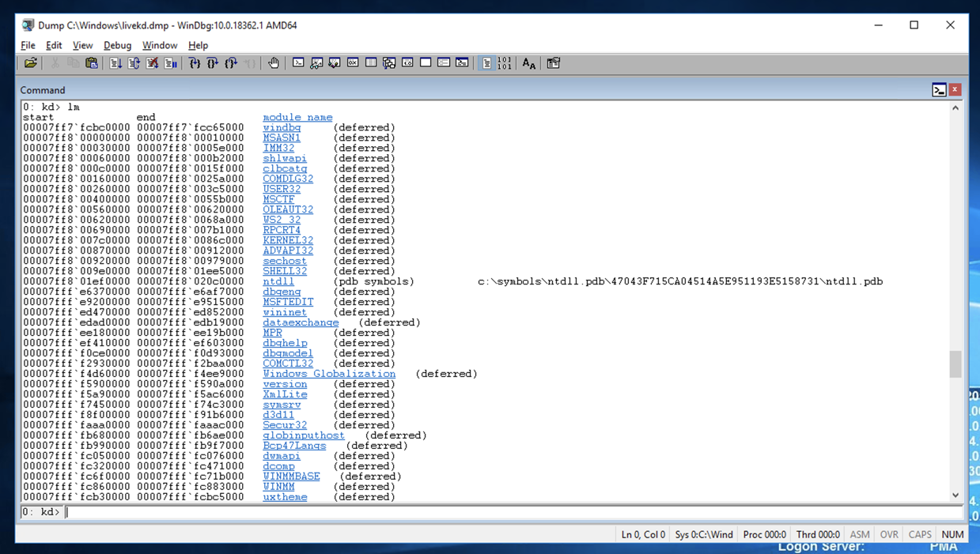Viewport: 980px width, 554px height.
Task: Open the Command window via toolbar icon
Action: click(x=298, y=63)
